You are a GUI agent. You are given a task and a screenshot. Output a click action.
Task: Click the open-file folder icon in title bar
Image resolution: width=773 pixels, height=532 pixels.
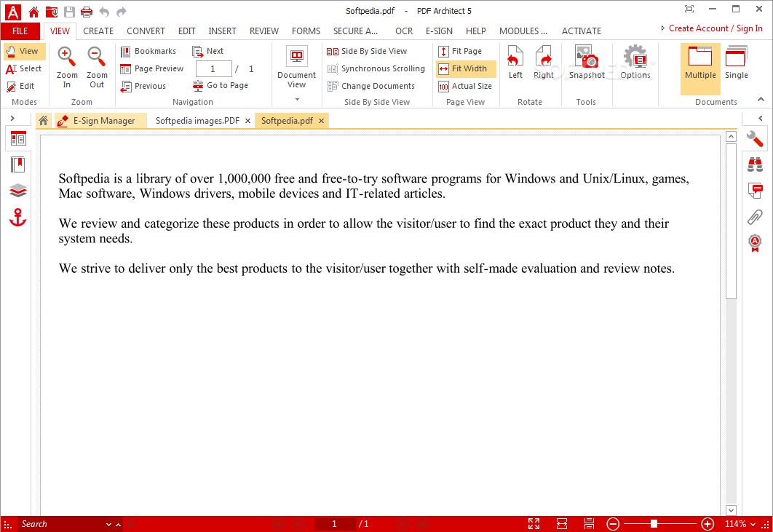[51, 12]
